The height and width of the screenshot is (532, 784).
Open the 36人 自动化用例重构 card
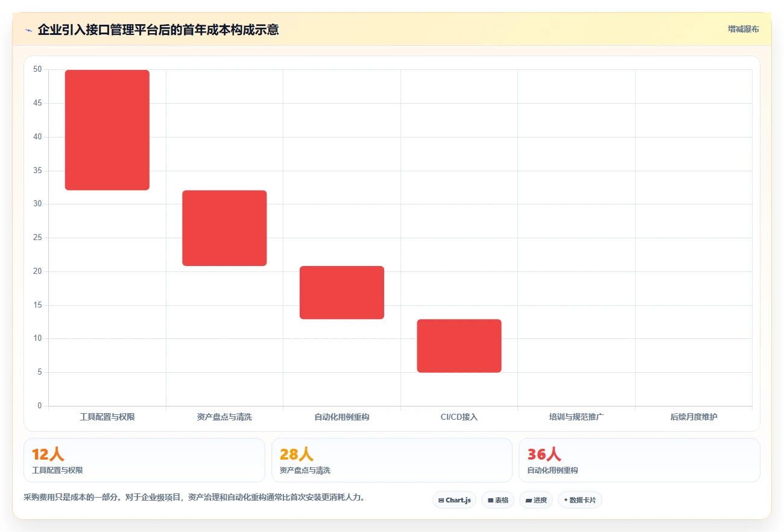[x=639, y=460]
